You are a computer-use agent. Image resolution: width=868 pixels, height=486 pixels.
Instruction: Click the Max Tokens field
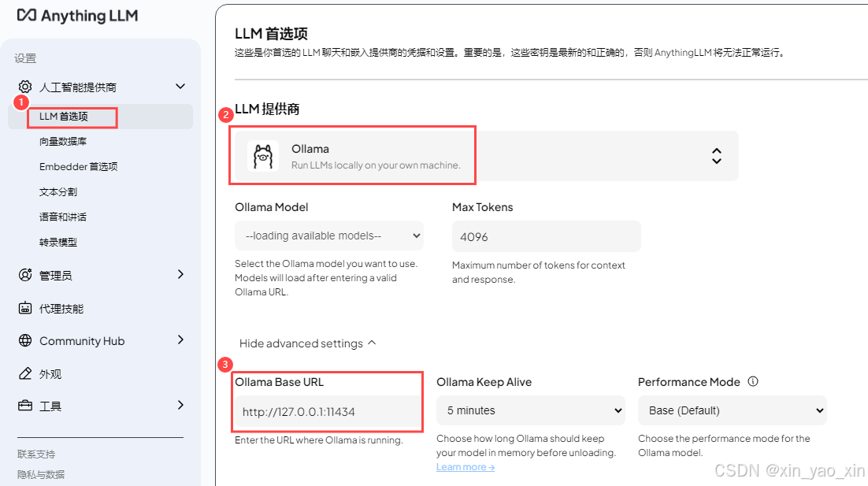[x=547, y=236]
